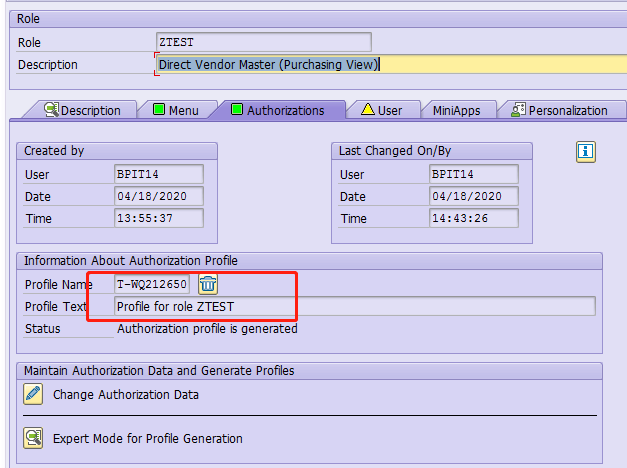Click Created by Time 13:55:37
Viewport: 627px width, 468px height.
pyautogui.click(x=159, y=218)
